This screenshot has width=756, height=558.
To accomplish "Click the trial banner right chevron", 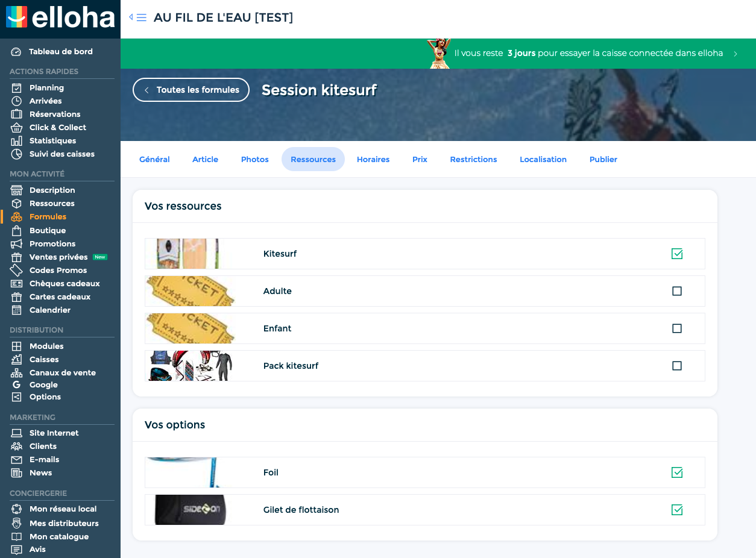I will point(736,54).
